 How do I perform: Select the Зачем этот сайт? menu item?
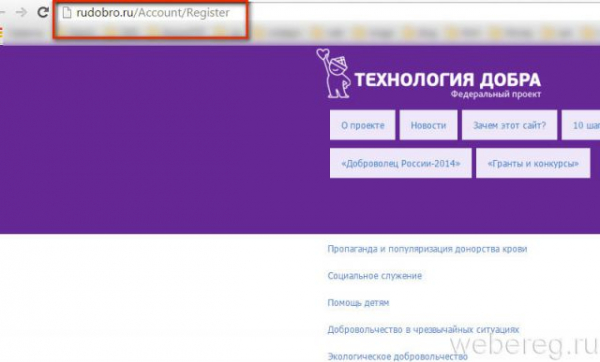click(509, 125)
